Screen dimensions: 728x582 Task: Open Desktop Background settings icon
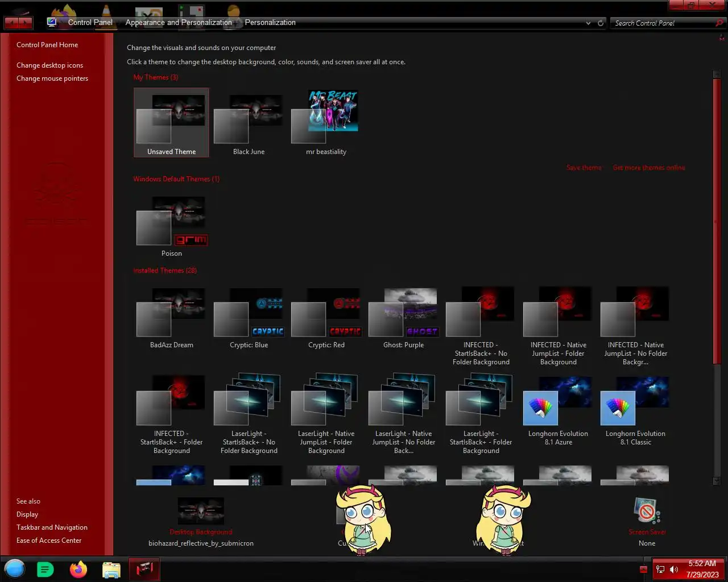pos(201,511)
